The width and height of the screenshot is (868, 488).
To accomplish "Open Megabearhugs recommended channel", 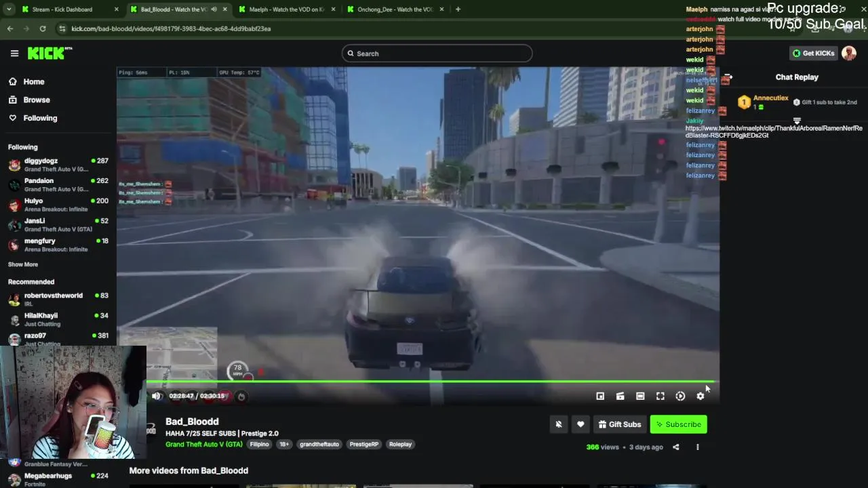I will tap(58, 479).
